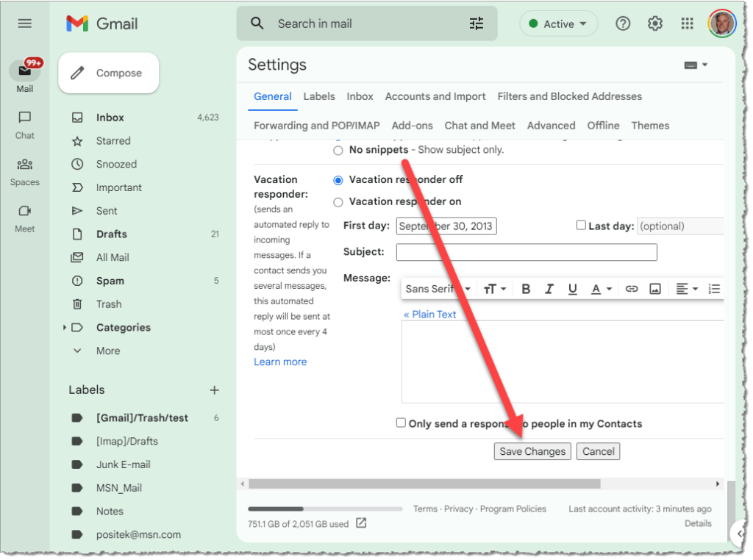Click the insert link icon
This screenshot has width=753, height=560.
point(632,289)
